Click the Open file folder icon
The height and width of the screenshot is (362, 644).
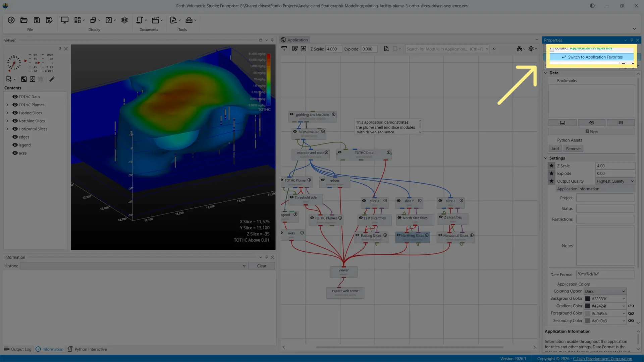24,20
